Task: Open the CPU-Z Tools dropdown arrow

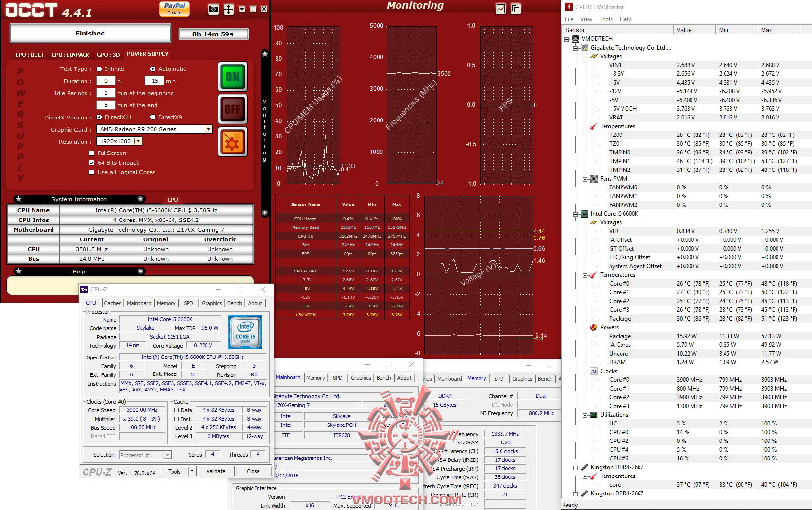Action: (x=192, y=471)
